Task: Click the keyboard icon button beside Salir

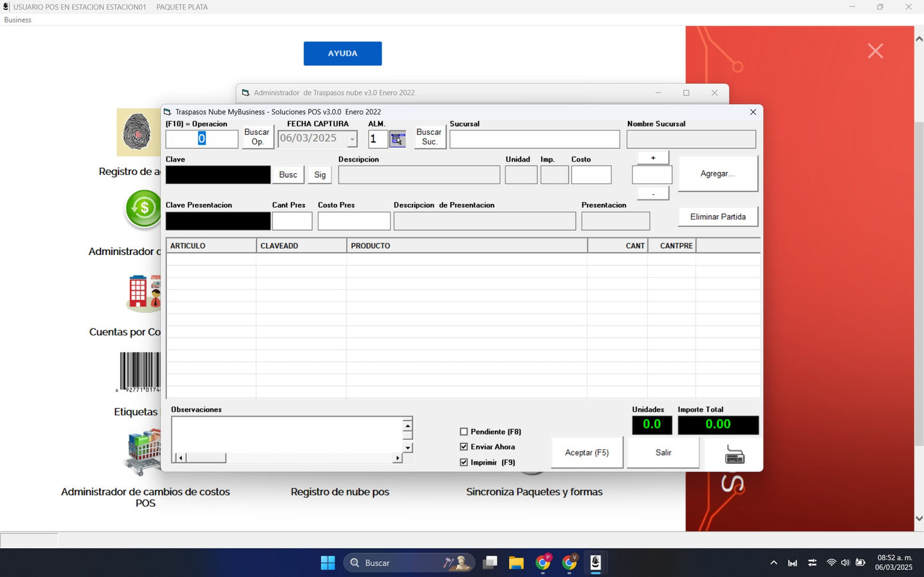Action: point(734,454)
